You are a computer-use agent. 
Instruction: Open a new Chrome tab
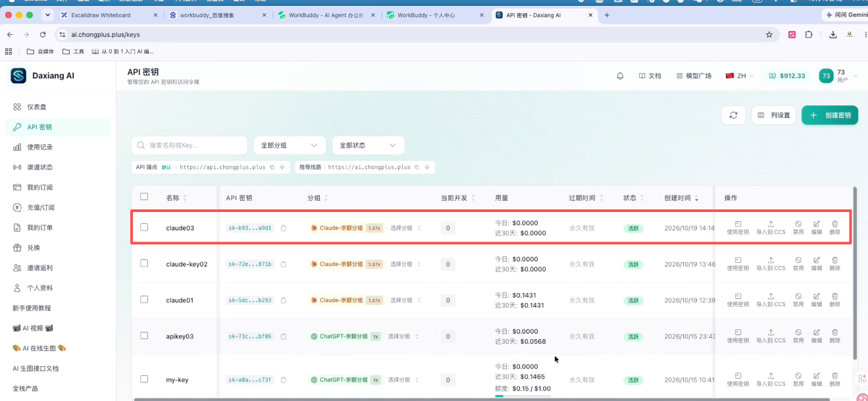(607, 14)
